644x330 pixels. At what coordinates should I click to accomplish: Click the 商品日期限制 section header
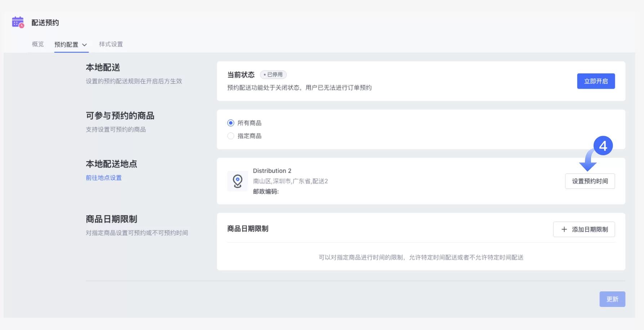point(249,229)
